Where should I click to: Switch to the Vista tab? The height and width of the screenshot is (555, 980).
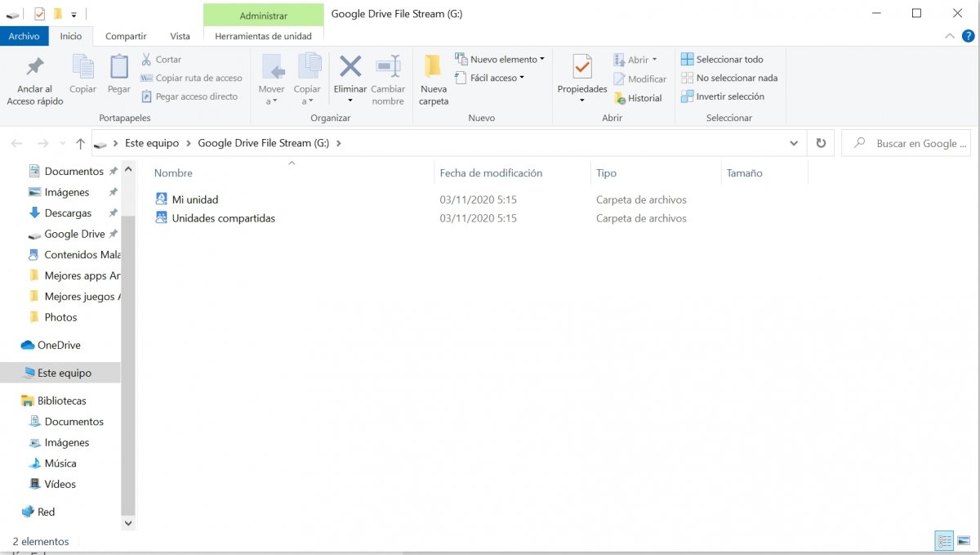(x=180, y=36)
